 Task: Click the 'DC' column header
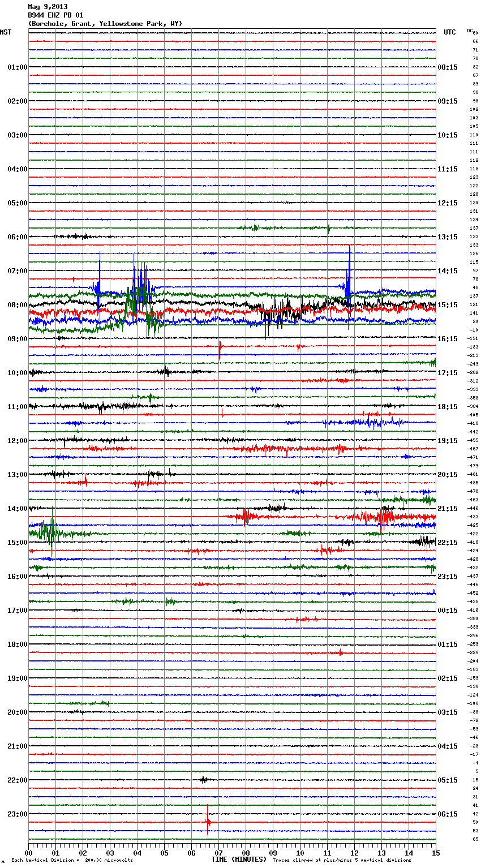[470, 31]
